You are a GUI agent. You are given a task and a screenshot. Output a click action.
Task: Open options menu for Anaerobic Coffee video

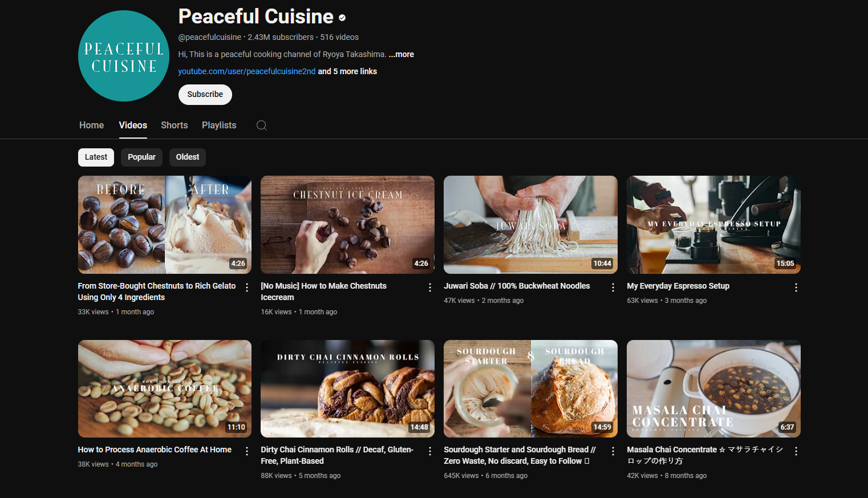point(247,451)
